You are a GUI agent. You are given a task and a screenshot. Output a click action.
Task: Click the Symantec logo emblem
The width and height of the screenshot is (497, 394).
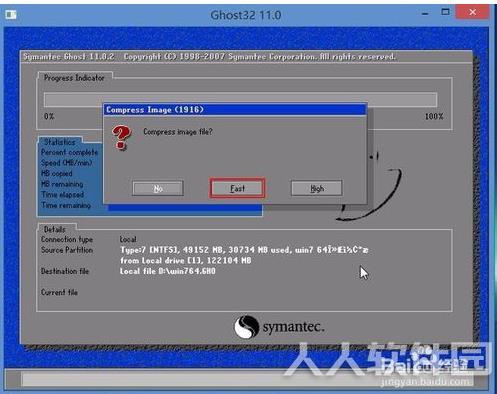[246, 327]
